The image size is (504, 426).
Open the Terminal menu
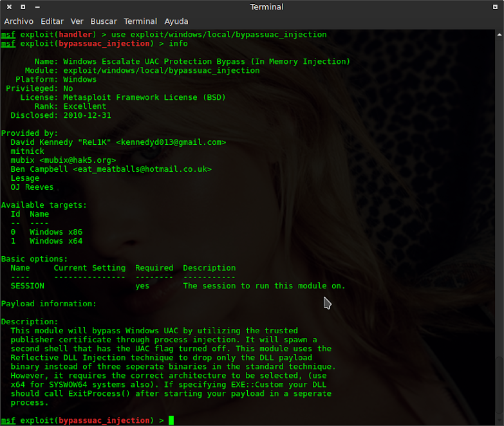(x=140, y=21)
